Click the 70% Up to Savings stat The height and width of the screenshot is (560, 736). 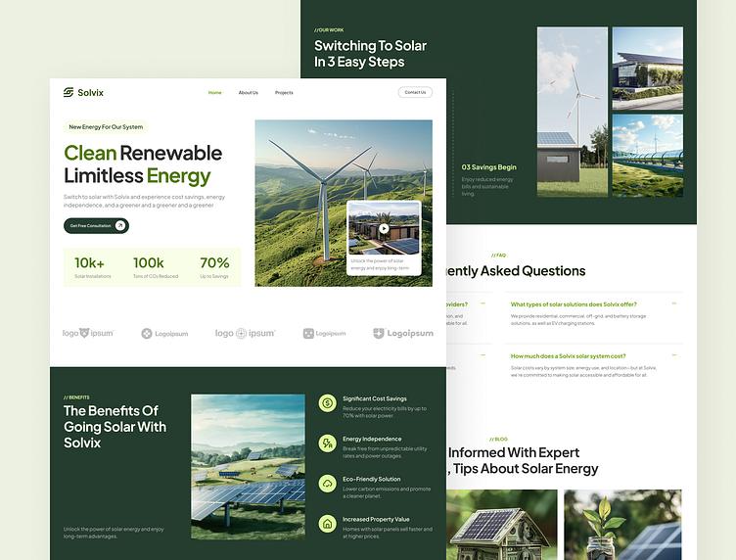214,267
